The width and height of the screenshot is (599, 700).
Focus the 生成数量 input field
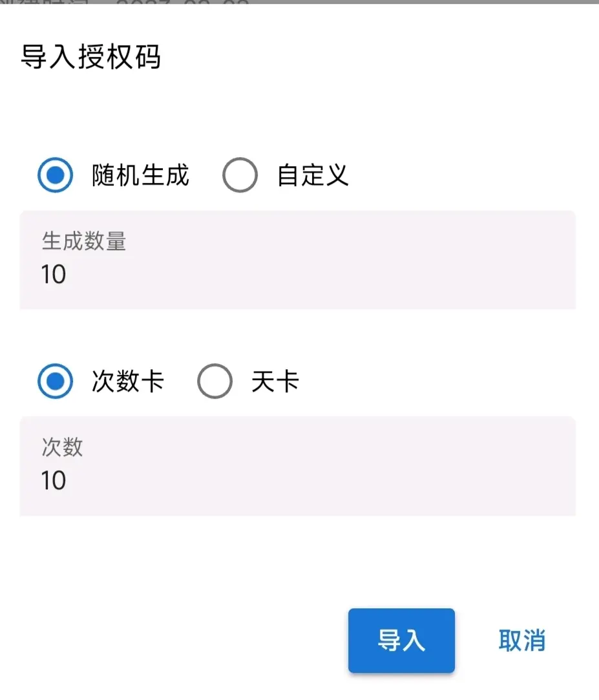(x=298, y=260)
